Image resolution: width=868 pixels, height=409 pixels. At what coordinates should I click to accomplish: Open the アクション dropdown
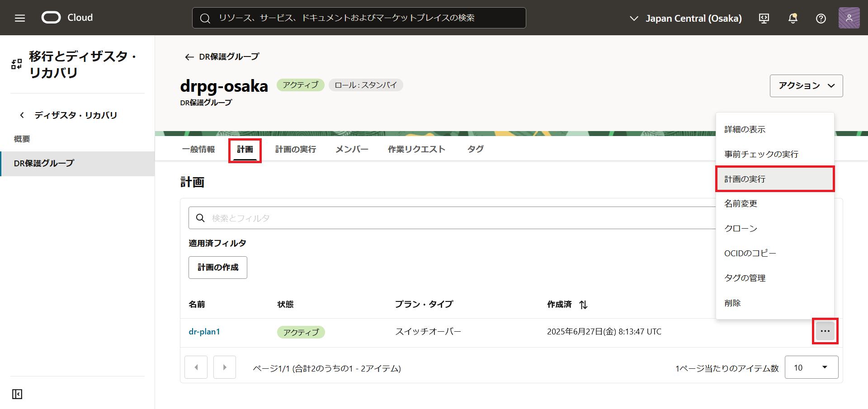806,85
